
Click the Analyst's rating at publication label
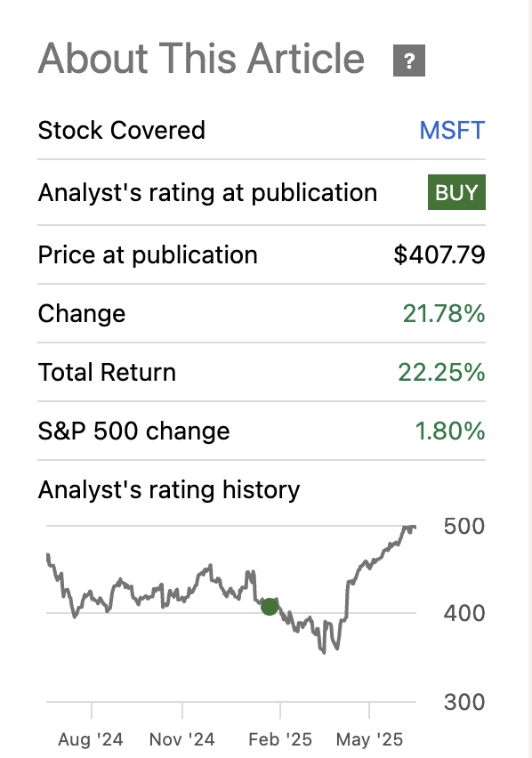[207, 191]
